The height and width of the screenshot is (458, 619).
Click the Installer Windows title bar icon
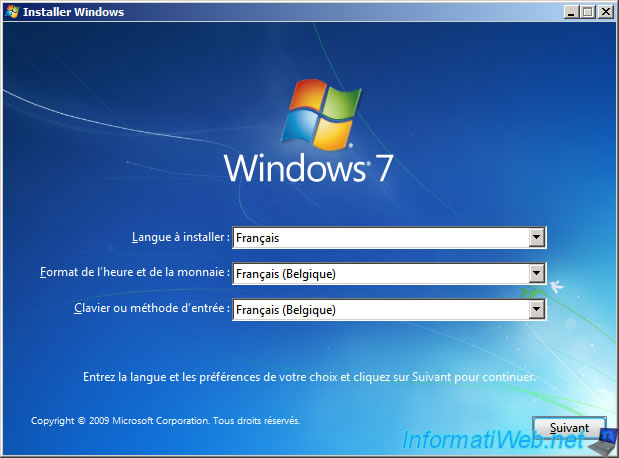tap(12, 12)
